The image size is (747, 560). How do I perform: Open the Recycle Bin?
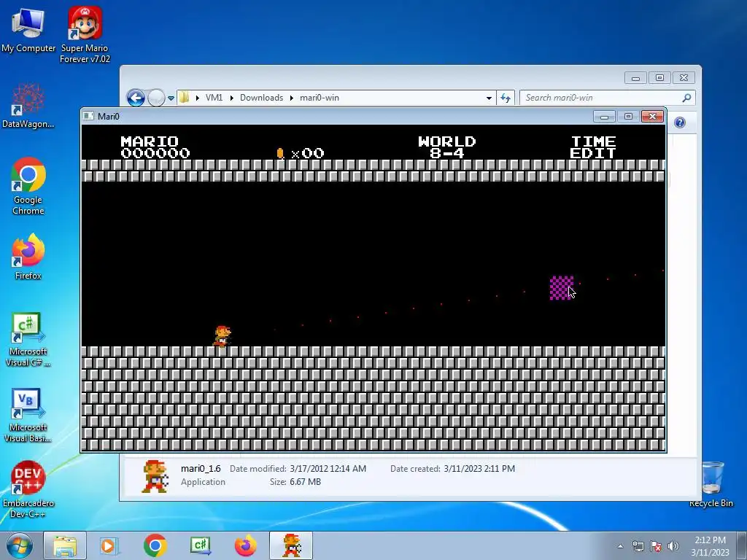(x=711, y=485)
